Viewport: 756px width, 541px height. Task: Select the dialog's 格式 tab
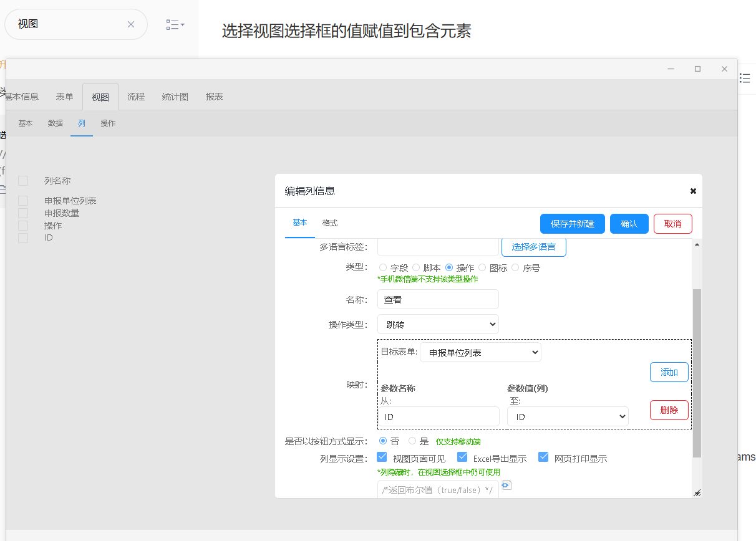coord(330,223)
